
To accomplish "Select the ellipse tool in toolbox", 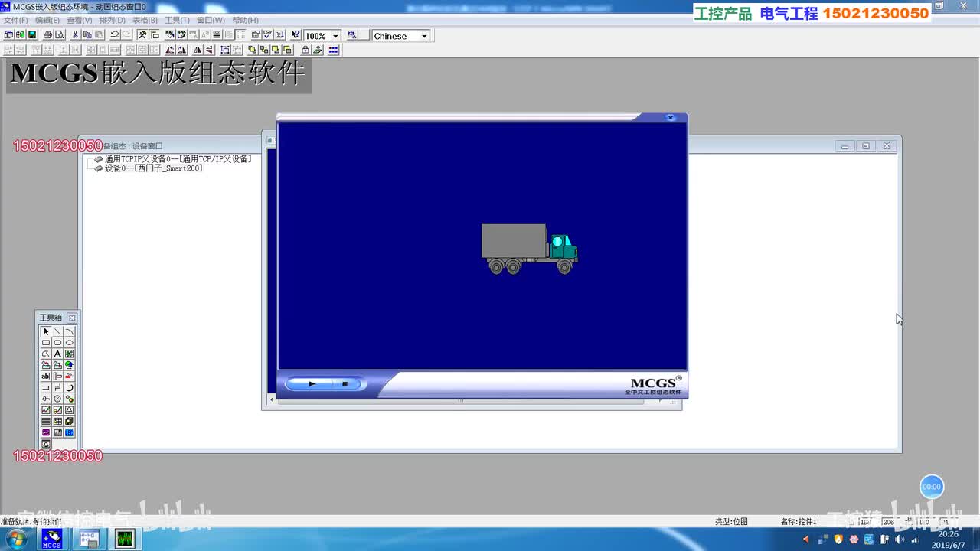I will [69, 343].
